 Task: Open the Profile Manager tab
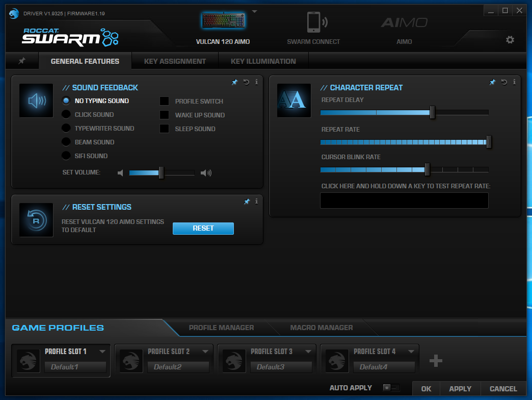(x=221, y=328)
